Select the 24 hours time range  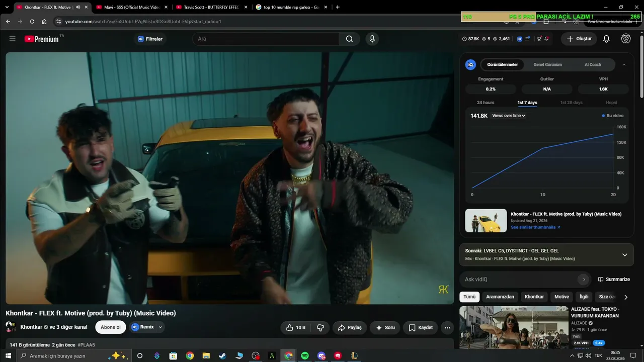pos(486,103)
